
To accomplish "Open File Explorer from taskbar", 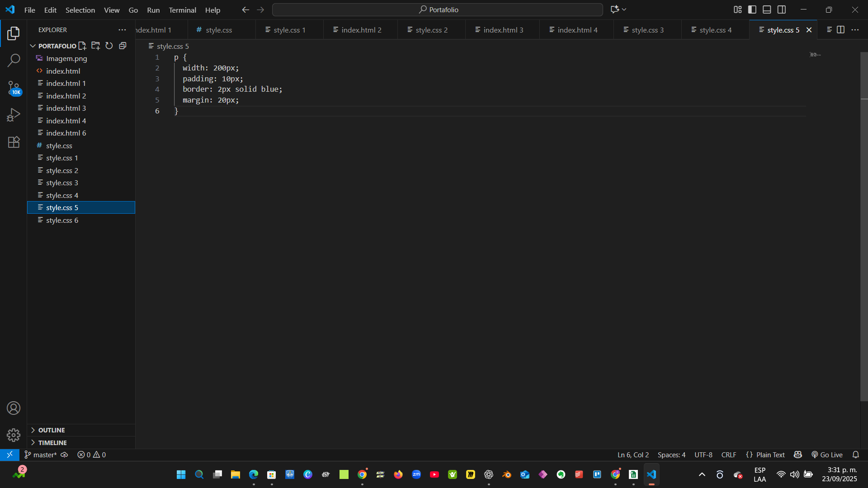I will click(x=235, y=474).
